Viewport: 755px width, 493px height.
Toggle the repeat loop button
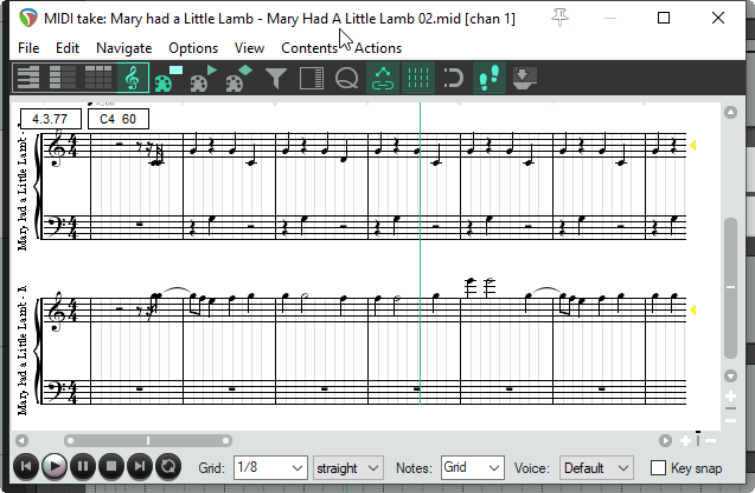pyautogui.click(x=168, y=466)
